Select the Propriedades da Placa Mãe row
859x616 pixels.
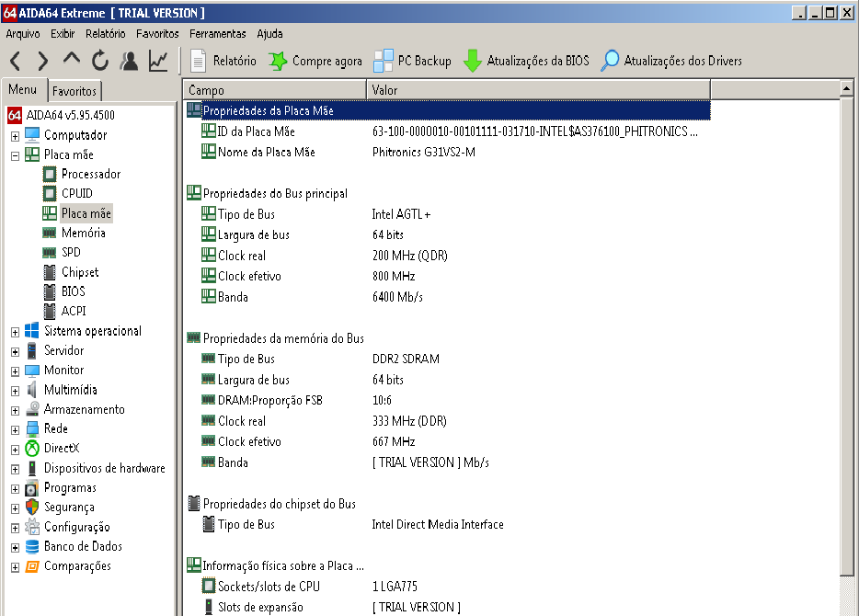[448, 110]
